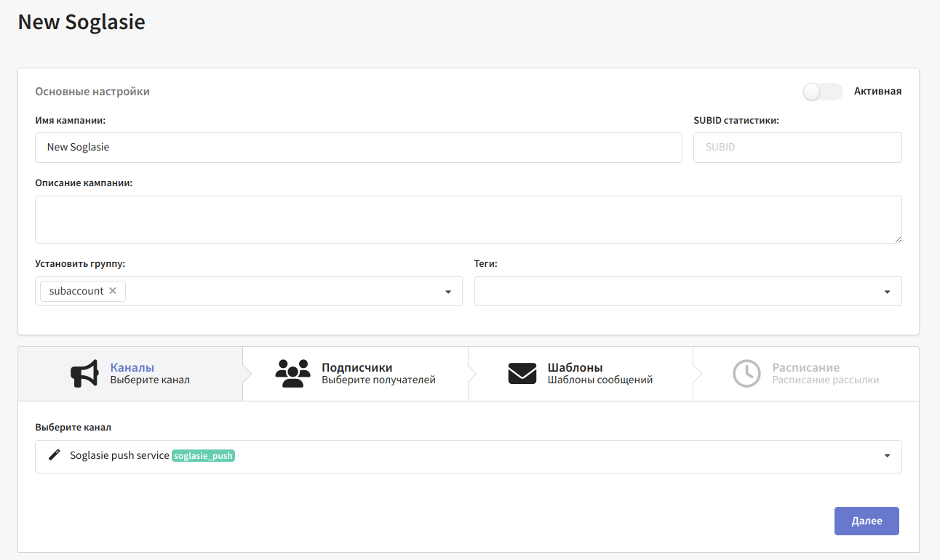Click the SUBID статистики input field
The image size is (940, 560).
797,147
